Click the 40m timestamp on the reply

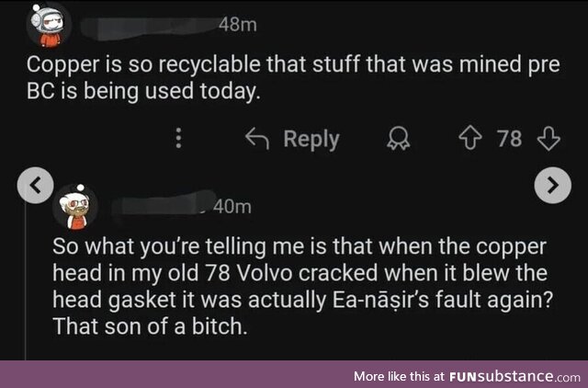[x=232, y=206]
